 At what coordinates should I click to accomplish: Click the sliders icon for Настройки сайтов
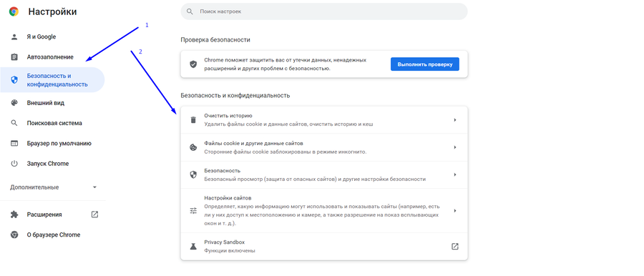[193, 211]
